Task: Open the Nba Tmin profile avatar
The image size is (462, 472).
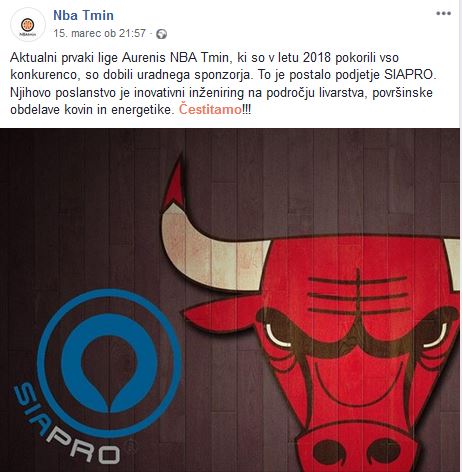Action: click(28, 25)
